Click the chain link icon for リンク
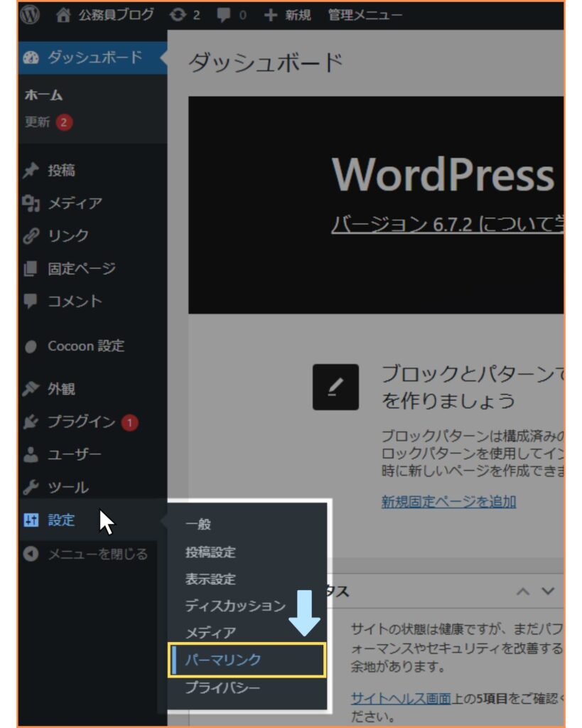This screenshot has width=582, height=728. point(31,236)
